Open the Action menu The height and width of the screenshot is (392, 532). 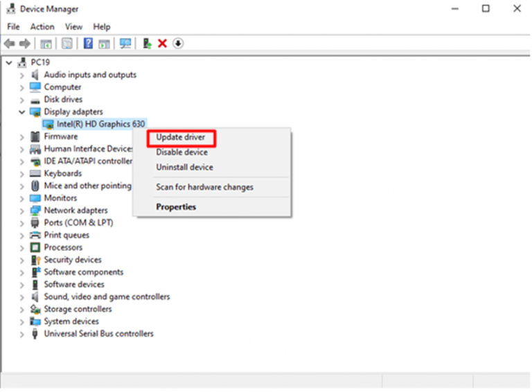coord(42,26)
